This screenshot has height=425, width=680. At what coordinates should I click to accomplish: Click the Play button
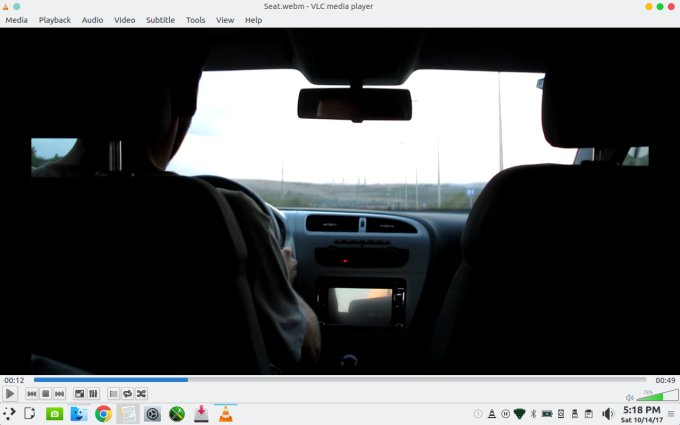point(10,394)
